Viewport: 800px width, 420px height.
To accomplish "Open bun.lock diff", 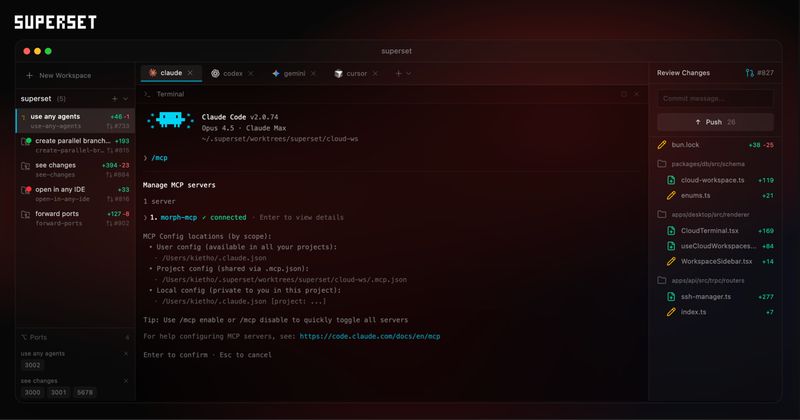I will (715, 145).
